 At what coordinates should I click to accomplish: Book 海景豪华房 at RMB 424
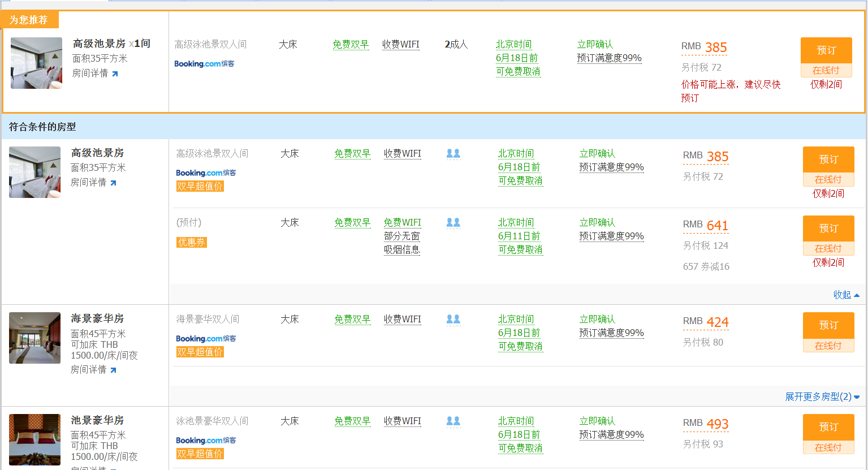pyautogui.click(x=828, y=325)
